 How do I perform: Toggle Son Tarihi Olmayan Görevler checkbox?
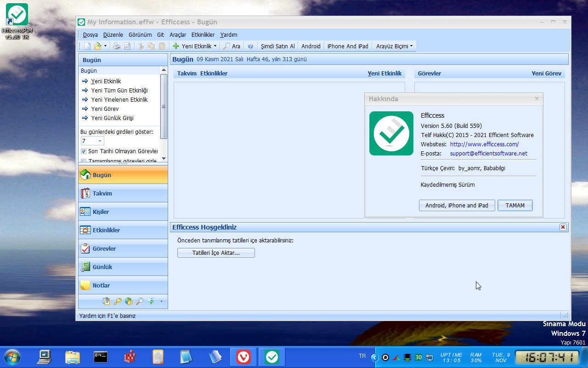pos(84,151)
